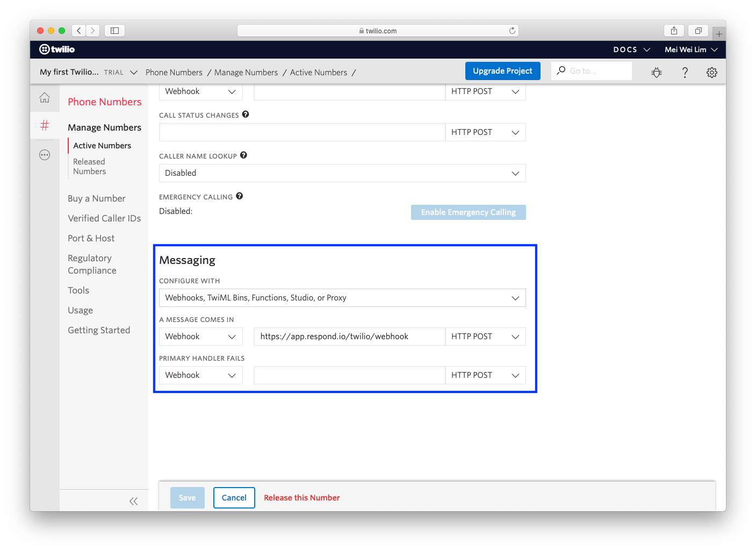Open the settings gear icon
The width and height of the screenshot is (756, 551).
pyautogui.click(x=711, y=71)
